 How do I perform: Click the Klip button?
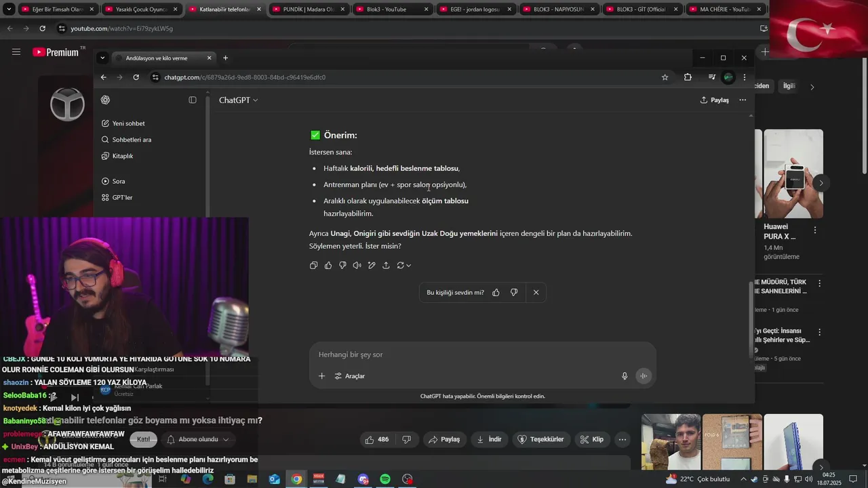click(x=591, y=439)
